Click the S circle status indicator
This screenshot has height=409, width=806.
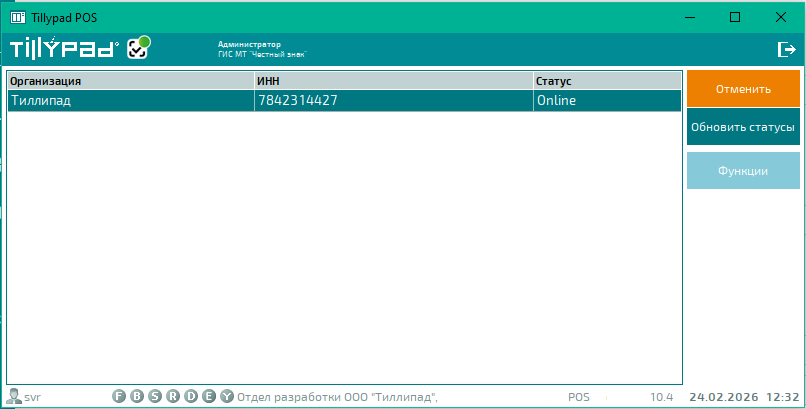tap(155, 397)
